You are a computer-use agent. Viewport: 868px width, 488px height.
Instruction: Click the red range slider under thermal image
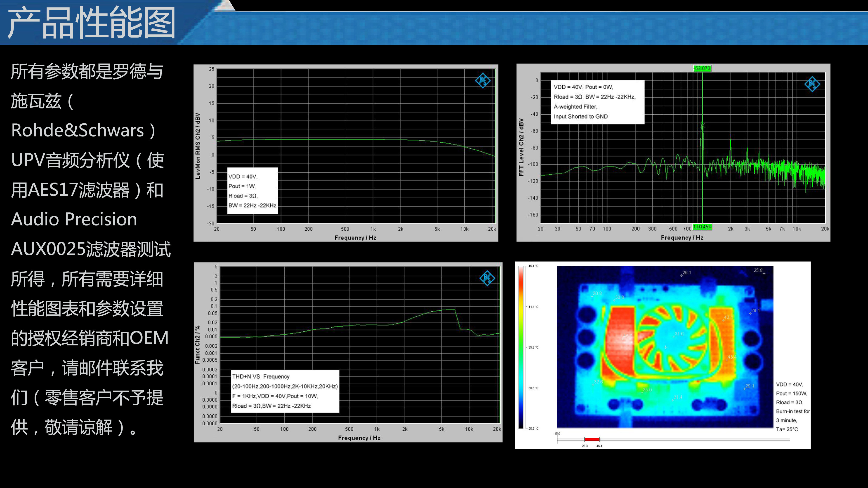point(592,439)
